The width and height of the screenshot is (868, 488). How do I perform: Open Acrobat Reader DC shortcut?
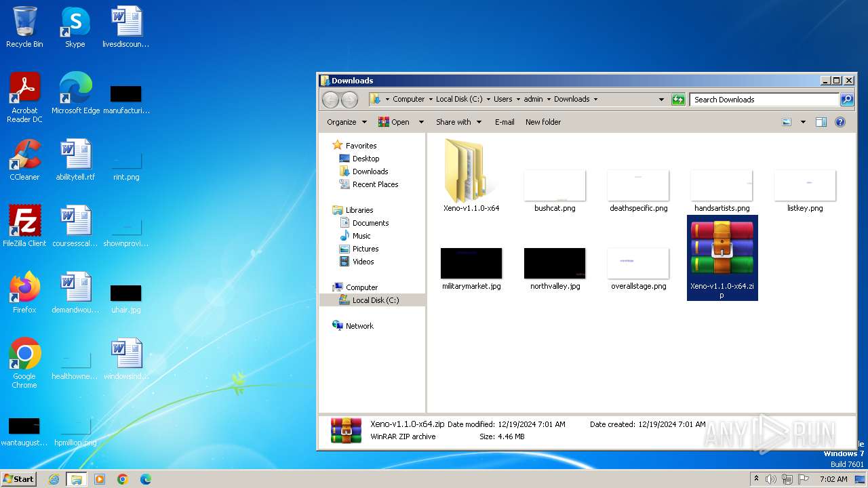24,97
